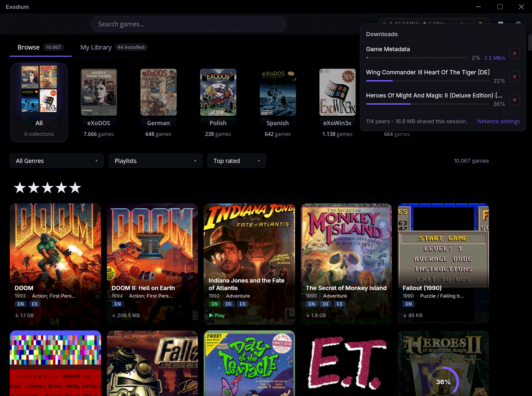Cancel Heroes Of Might And Magic II download
Image resolution: width=532 pixels, height=396 pixels.
point(514,100)
